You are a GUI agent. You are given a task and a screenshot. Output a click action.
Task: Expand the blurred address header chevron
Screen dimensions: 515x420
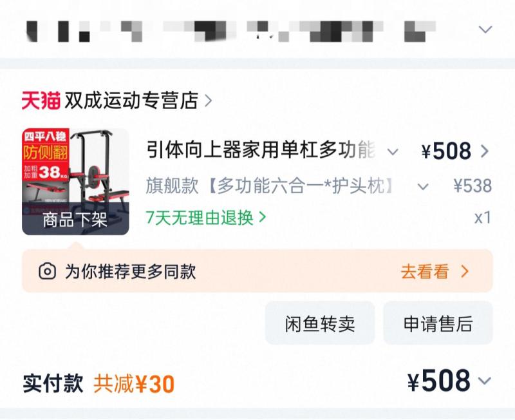[x=485, y=30]
